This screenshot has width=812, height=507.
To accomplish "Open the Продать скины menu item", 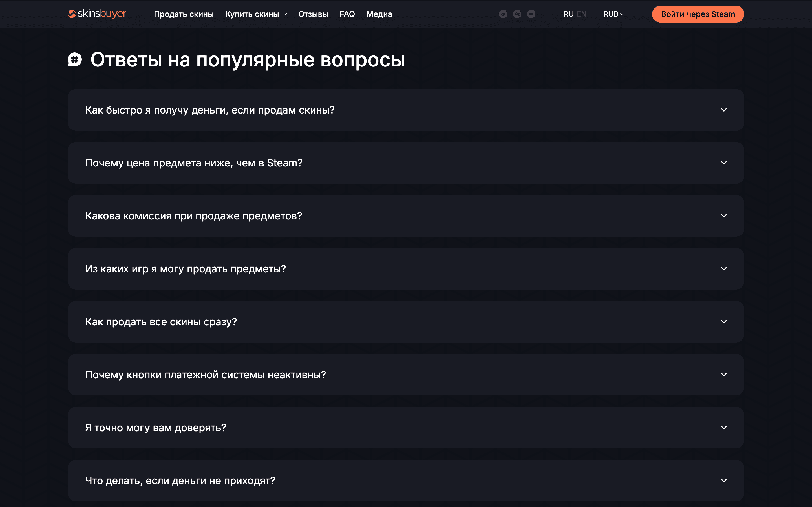I will 184,14.
